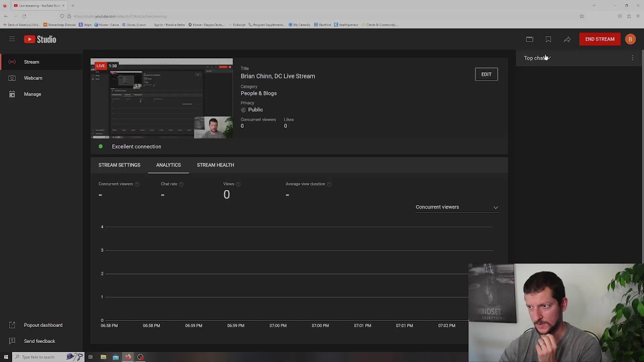
Task: Click help icon next to Chat rate
Action: pos(181,184)
